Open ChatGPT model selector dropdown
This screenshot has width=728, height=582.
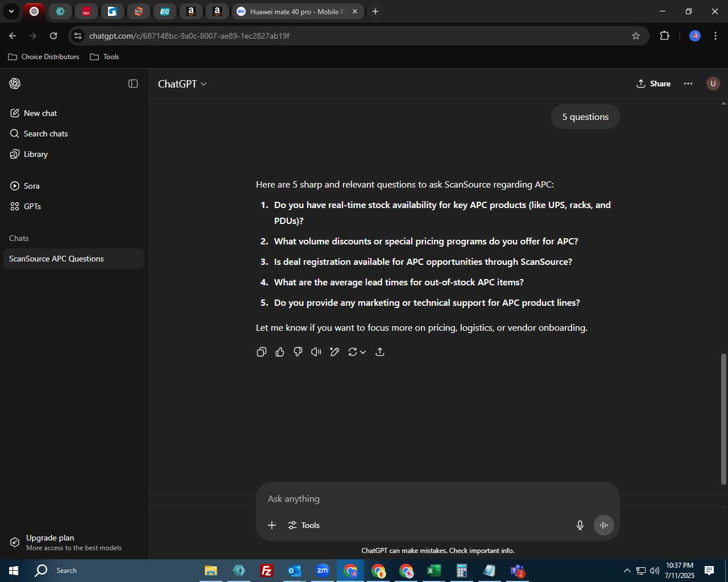pyautogui.click(x=183, y=84)
